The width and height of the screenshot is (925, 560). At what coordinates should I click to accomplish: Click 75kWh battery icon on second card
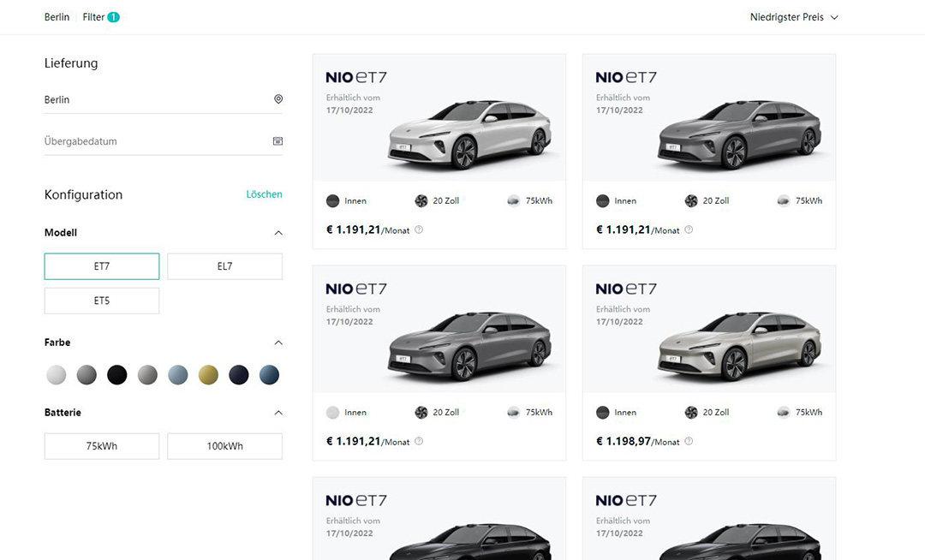pyautogui.click(x=783, y=201)
